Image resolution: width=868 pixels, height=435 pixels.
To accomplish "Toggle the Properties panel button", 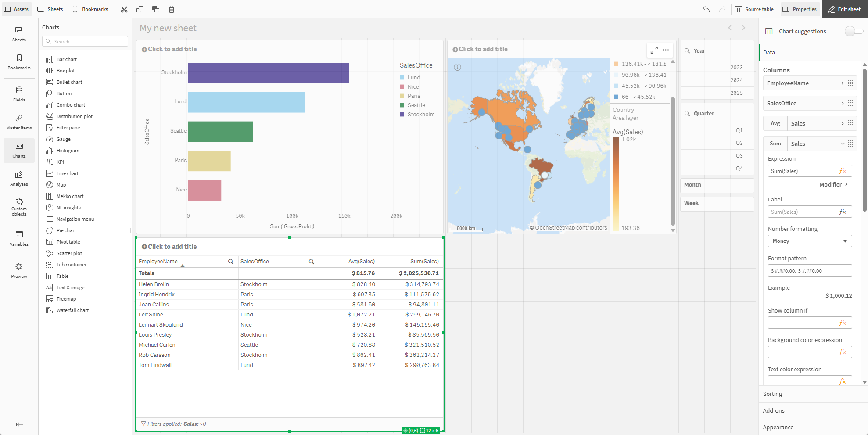I will (x=800, y=9).
